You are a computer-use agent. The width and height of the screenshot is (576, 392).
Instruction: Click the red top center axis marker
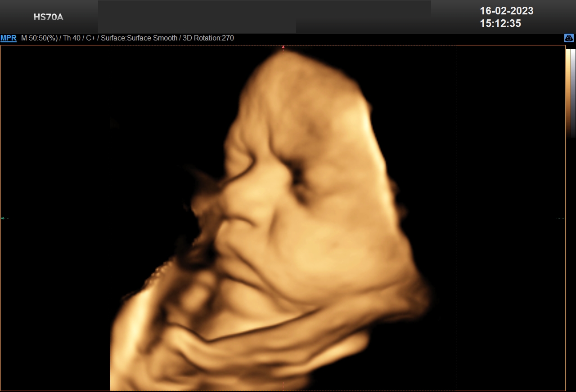point(283,47)
